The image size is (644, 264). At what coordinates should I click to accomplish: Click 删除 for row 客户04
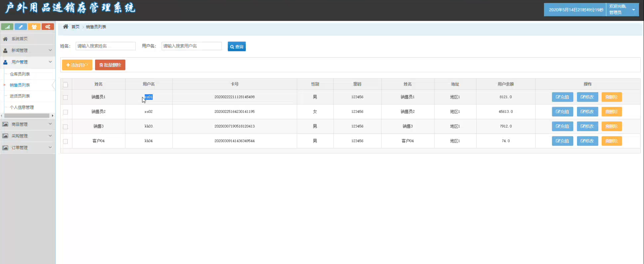612,141
